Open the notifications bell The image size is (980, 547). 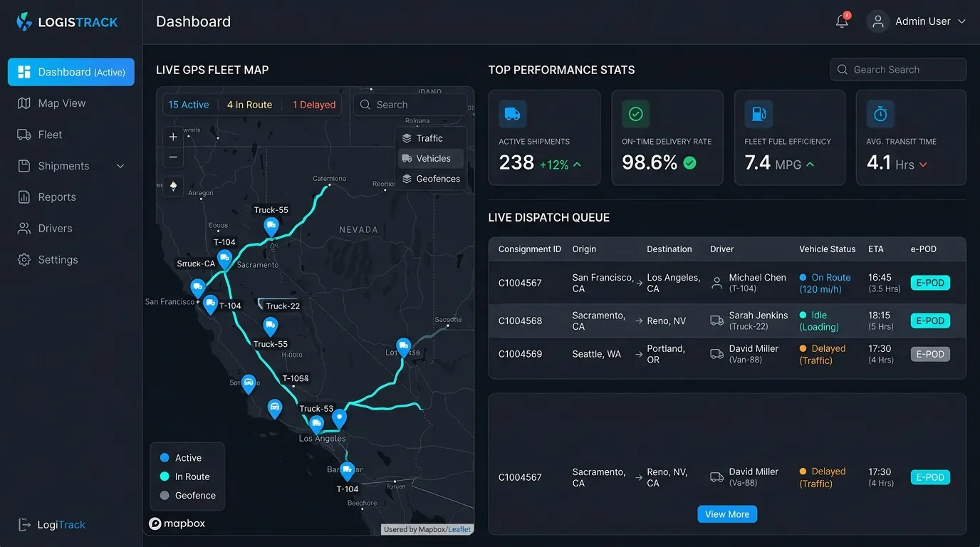point(842,21)
